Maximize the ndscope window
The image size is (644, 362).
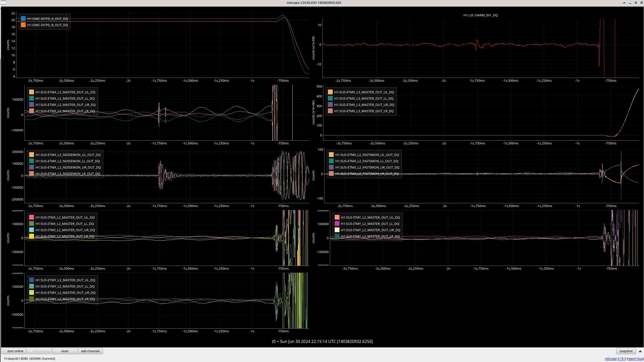coord(636,3)
